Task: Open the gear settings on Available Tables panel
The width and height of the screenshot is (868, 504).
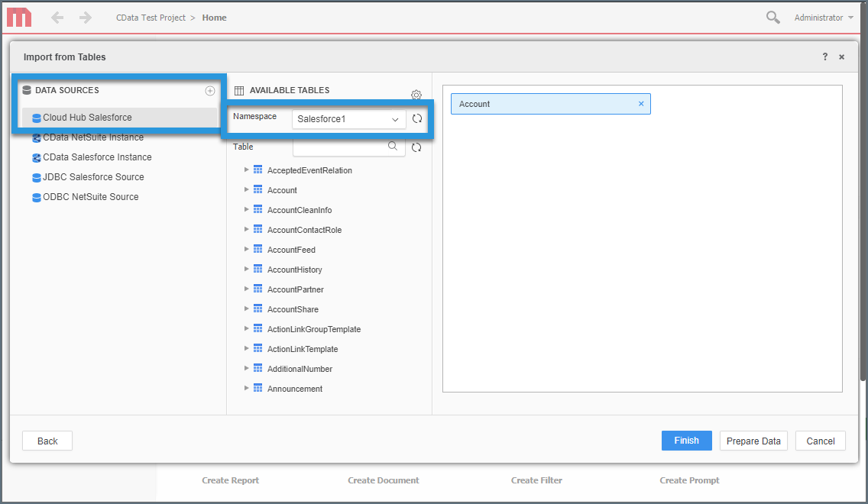Action: click(x=416, y=95)
